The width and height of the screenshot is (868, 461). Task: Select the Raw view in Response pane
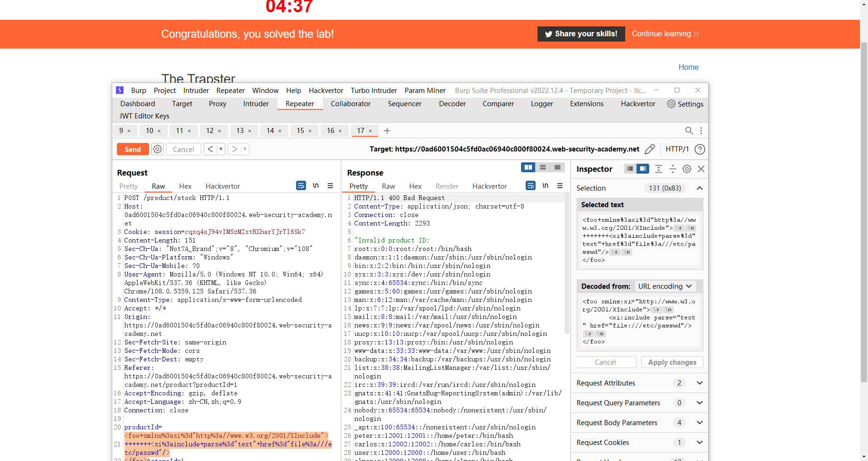click(x=389, y=186)
